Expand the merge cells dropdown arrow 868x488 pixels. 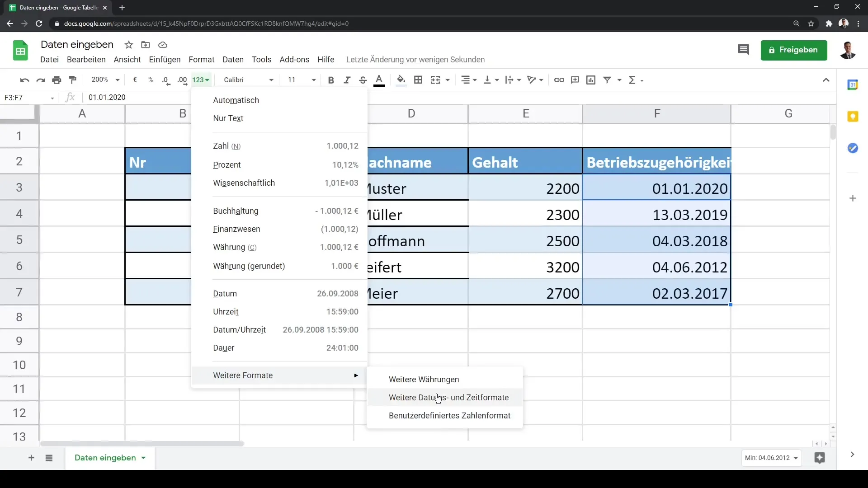click(448, 80)
